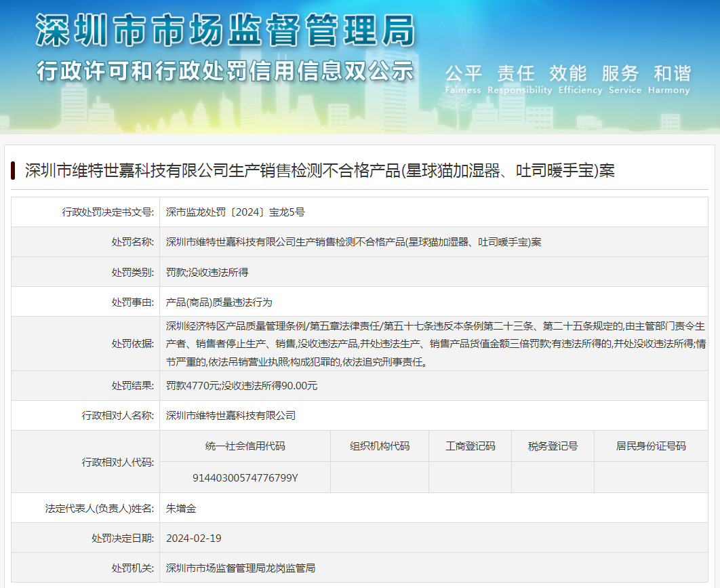Click the 组织机构代码 column header
The image size is (720, 588).
click(x=380, y=446)
